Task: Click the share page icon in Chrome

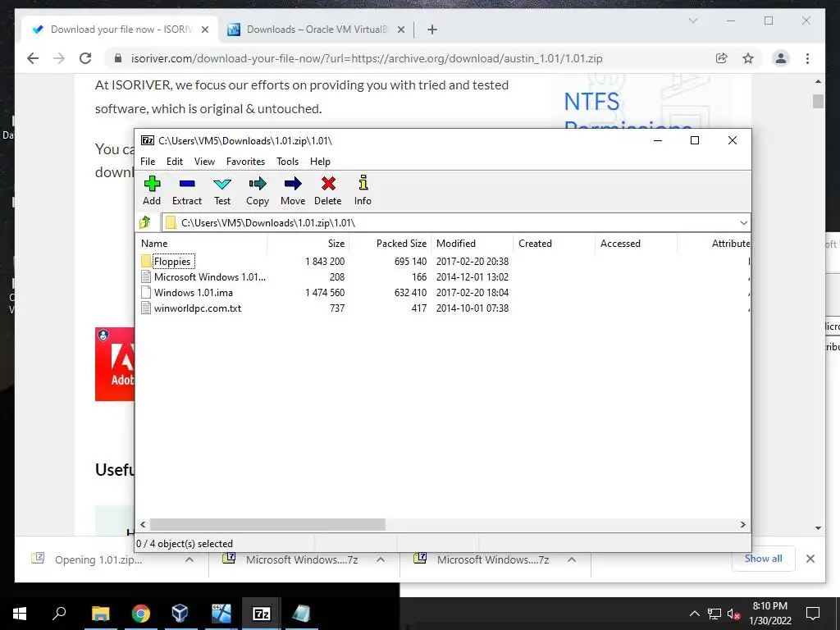Action: (722, 58)
